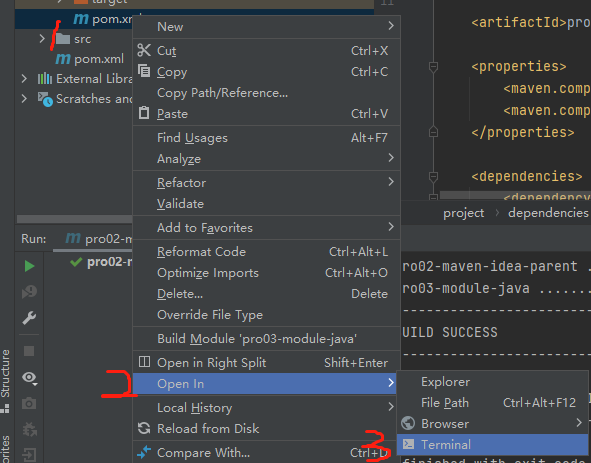Click the wrench settings icon in Run panel
The height and width of the screenshot is (463, 591).
pyautogui.click(x=29, y=318)
